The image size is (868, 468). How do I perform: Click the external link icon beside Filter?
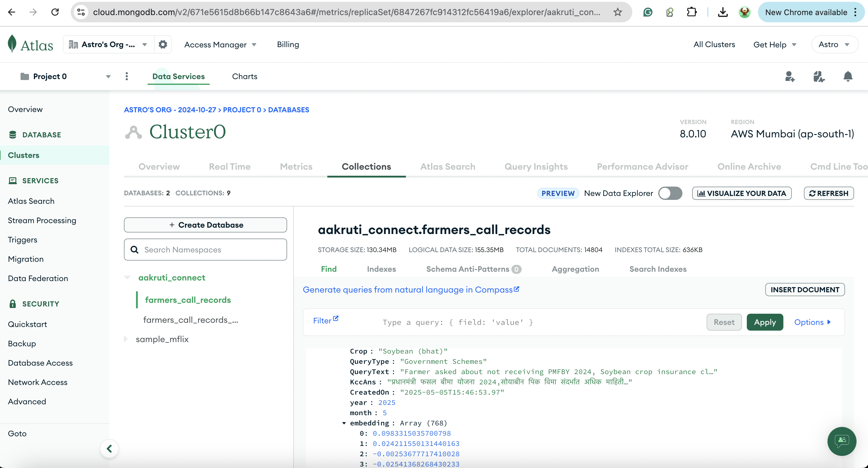[335, 318]
